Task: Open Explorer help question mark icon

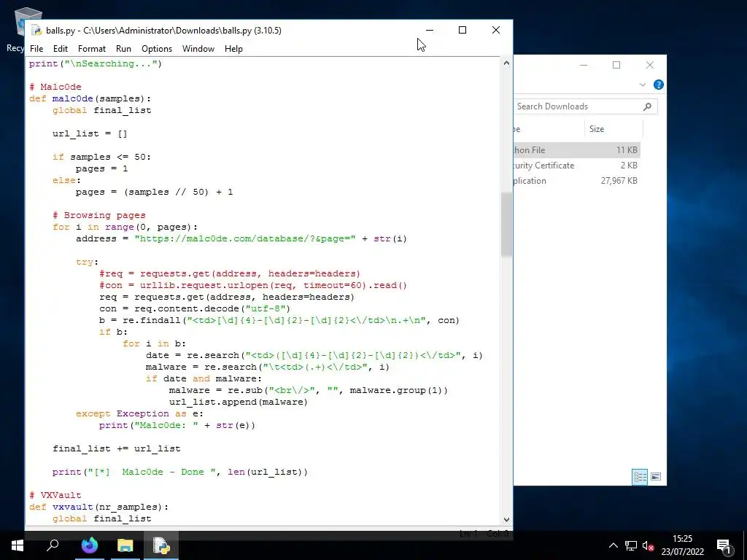Action: coord(659,85)
